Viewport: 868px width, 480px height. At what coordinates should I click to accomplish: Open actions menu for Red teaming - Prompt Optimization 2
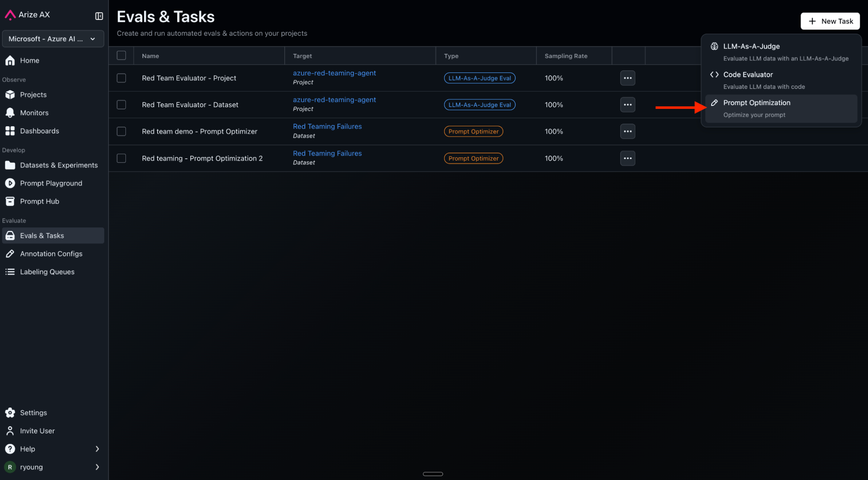click(627, 158)
